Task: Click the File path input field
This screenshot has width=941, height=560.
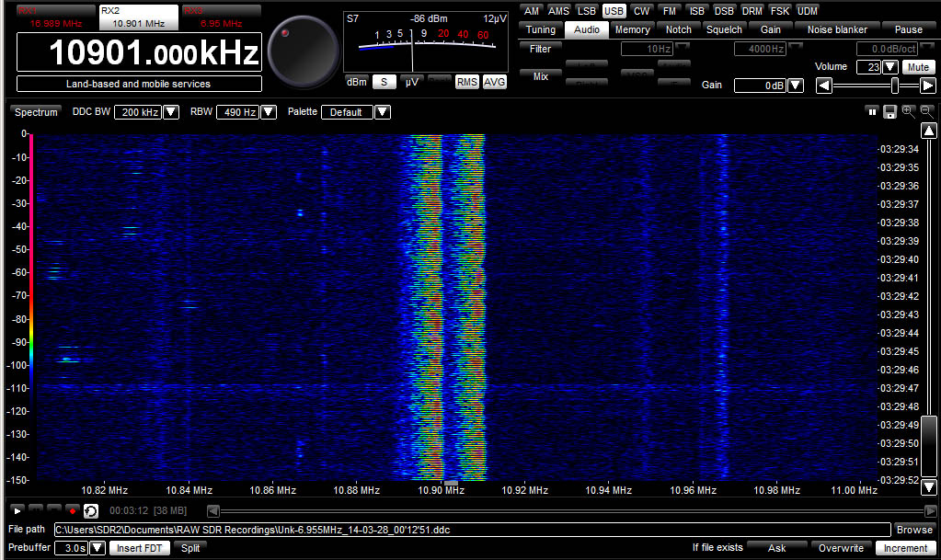Action: tap(472, 530)
